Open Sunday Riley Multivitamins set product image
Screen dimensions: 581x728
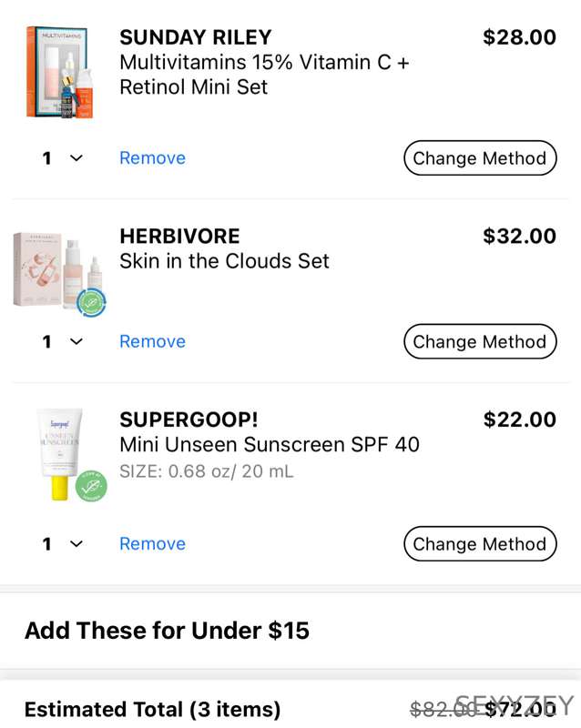point(59,73)
